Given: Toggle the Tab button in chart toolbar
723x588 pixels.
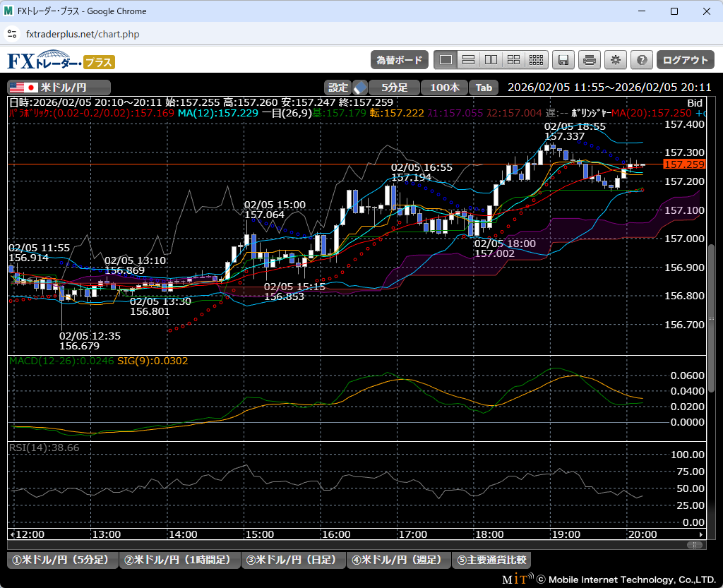Looking at the screenshot, I should pyautogui.click(x=484, y=88).
